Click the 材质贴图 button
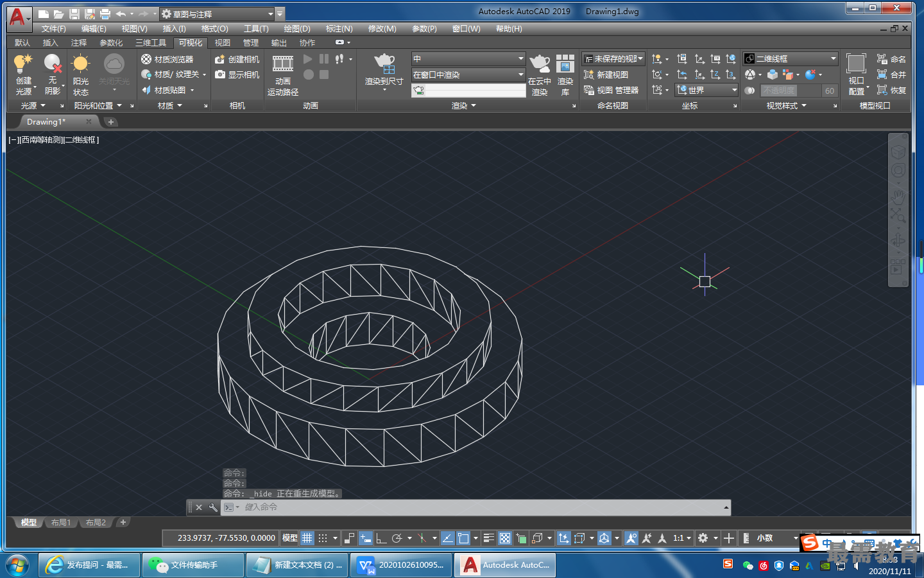 (x=168, y=91)
